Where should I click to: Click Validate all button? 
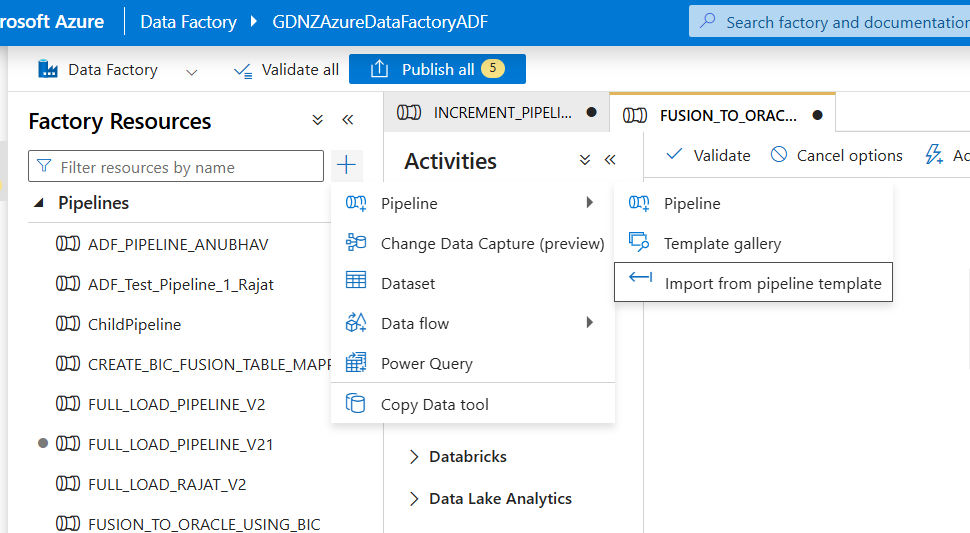[x=286, y=70]
